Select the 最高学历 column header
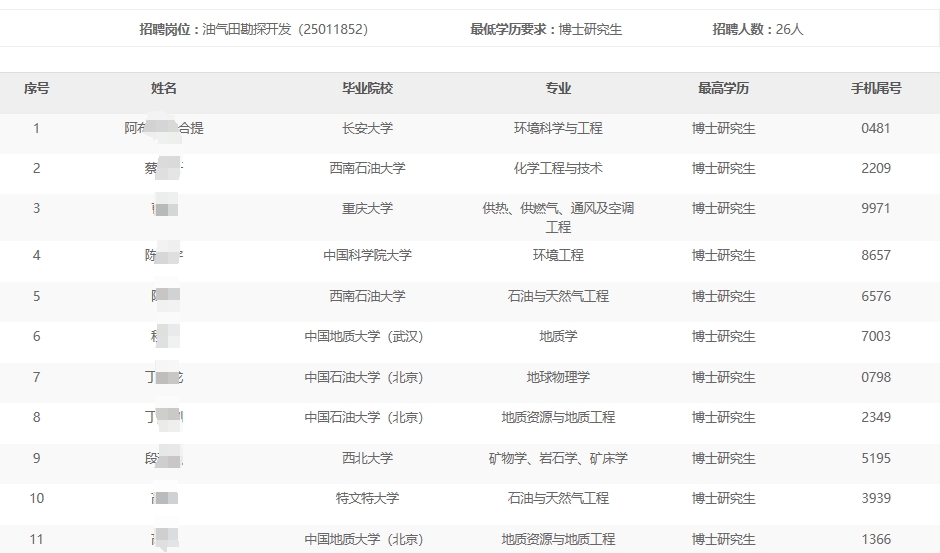The height and width of the screenshot is (553, 940). [723, 88]
